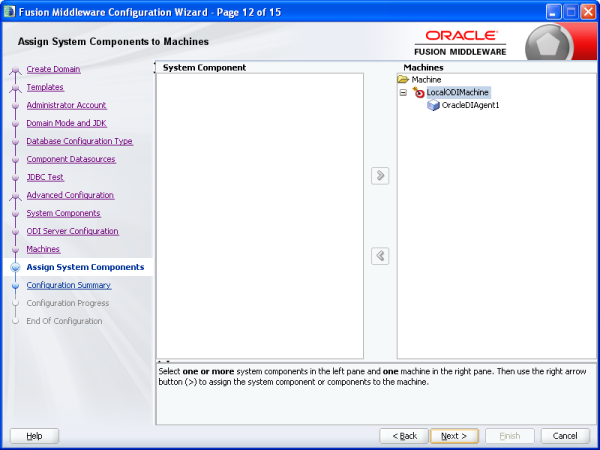Select the Machine root node
Viewport: 600px width, 450px height.
pos(427,79)
